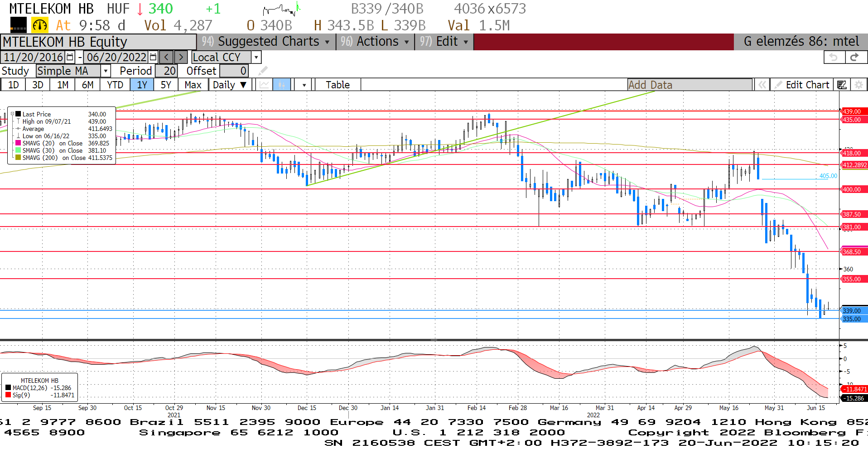This screenshot has width=868, height=468.
Task: Click the Sig(9) red legend swatch
Action: pos(8,395)
